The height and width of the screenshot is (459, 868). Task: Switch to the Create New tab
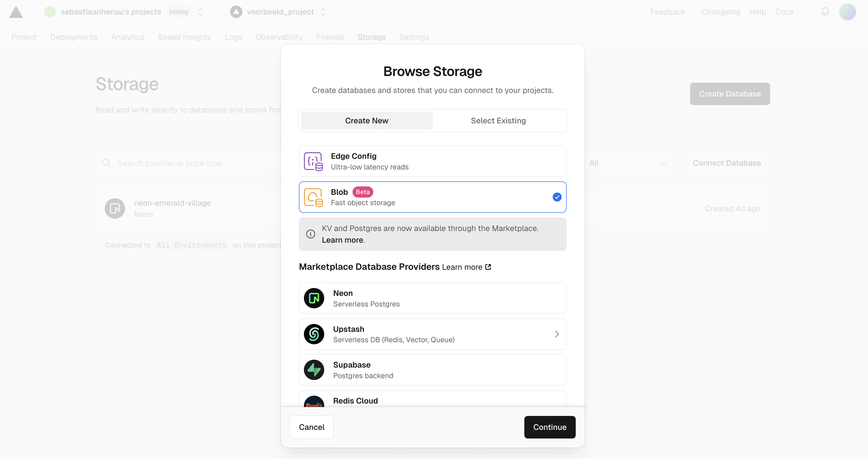pyautogui.click(x=367, y=121)
